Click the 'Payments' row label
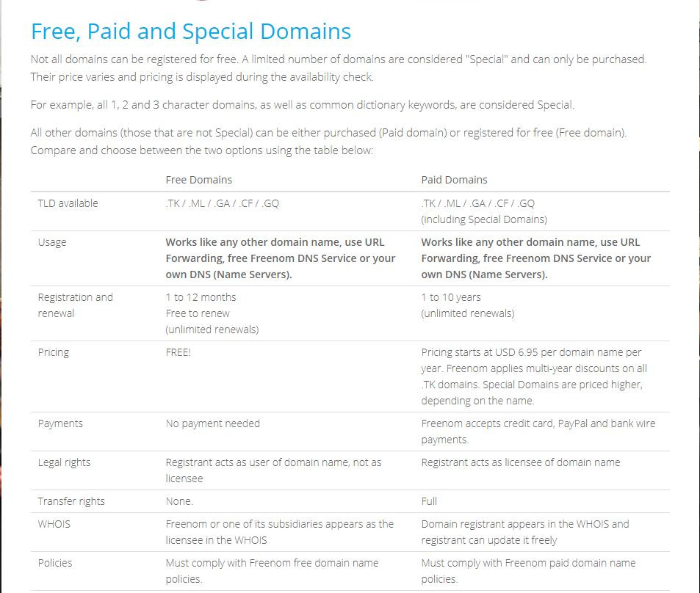 pyautogui.click(x=60, y=423)
